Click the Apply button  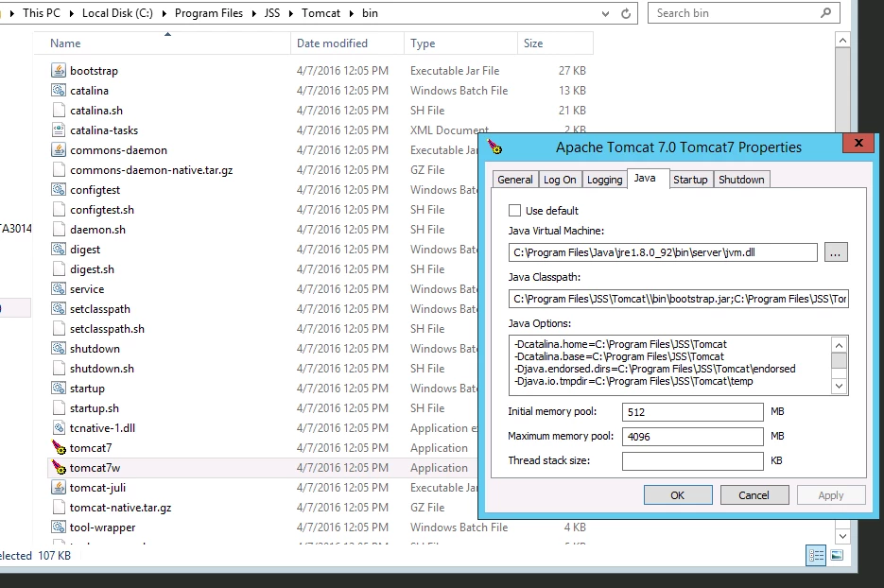tap(831, 495)
